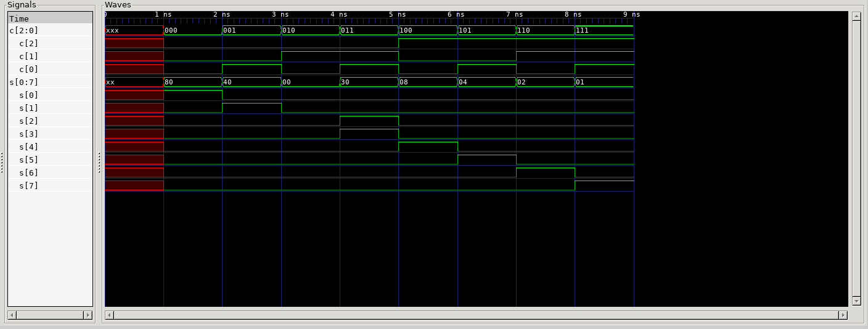
Task: Click down arrow of Waves vertical scrollbar
Action: pos(856,301)
